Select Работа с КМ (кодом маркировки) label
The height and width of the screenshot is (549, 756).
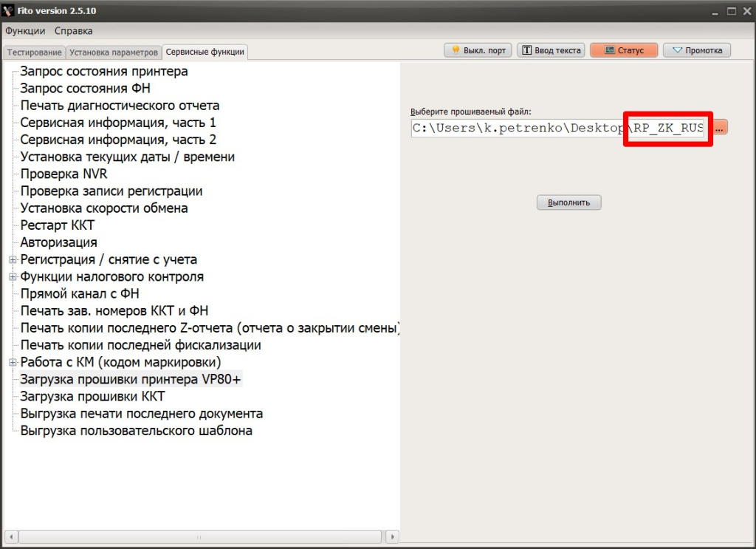[120, 362]
